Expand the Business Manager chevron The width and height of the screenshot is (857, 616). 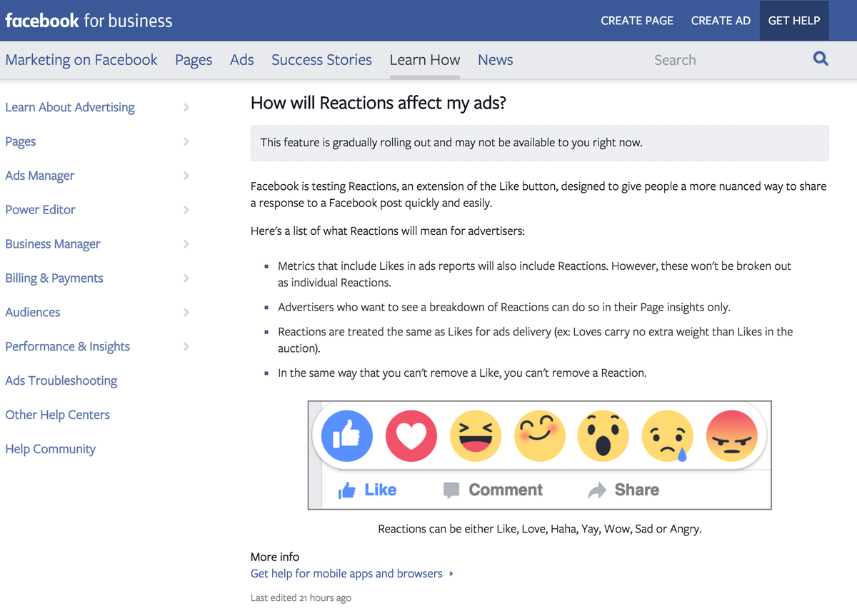click(186, 244)
